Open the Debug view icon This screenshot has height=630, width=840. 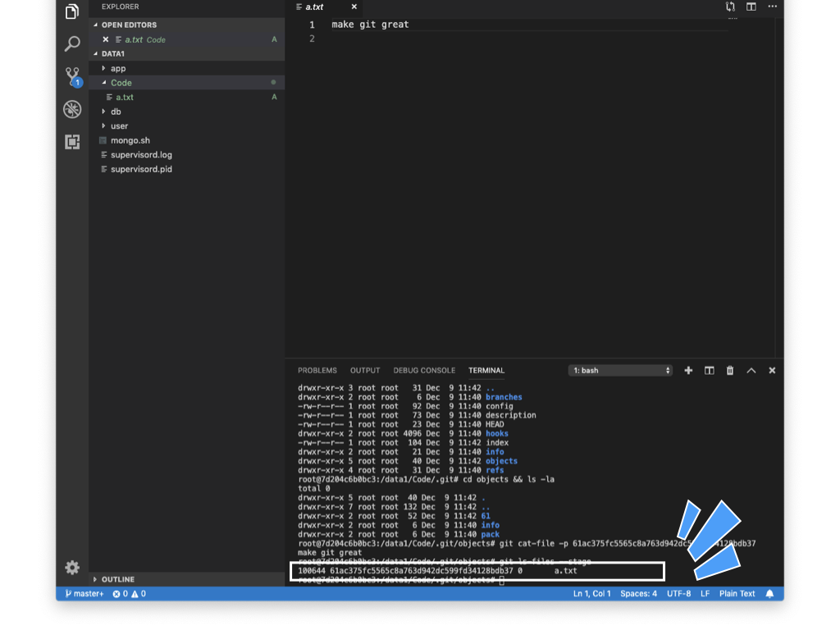pyautogui.click(x=72, y=109)
